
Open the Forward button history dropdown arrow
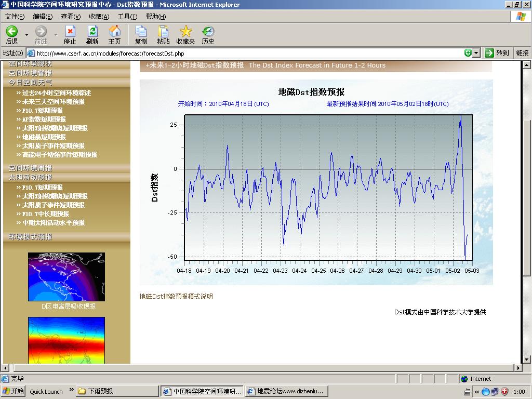(56, 35)
